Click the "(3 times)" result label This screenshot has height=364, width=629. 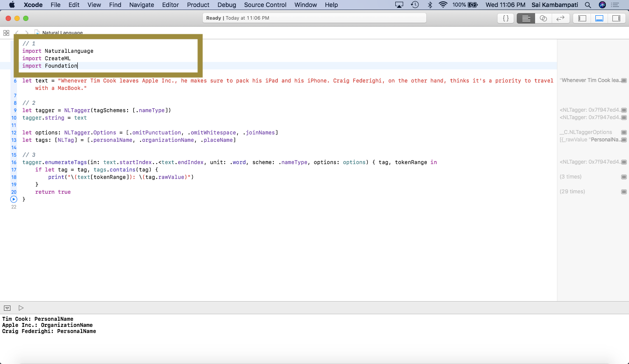pyautogui.click(x=570, y=177)
